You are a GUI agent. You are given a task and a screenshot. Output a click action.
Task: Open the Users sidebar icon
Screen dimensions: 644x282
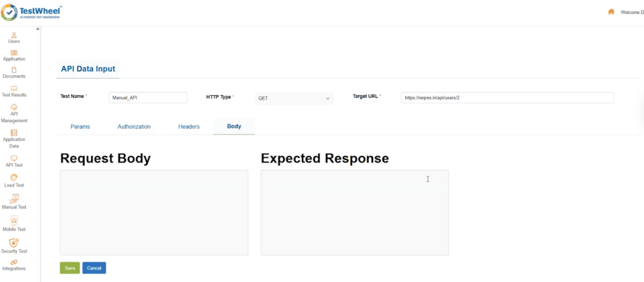coord(14,35)
